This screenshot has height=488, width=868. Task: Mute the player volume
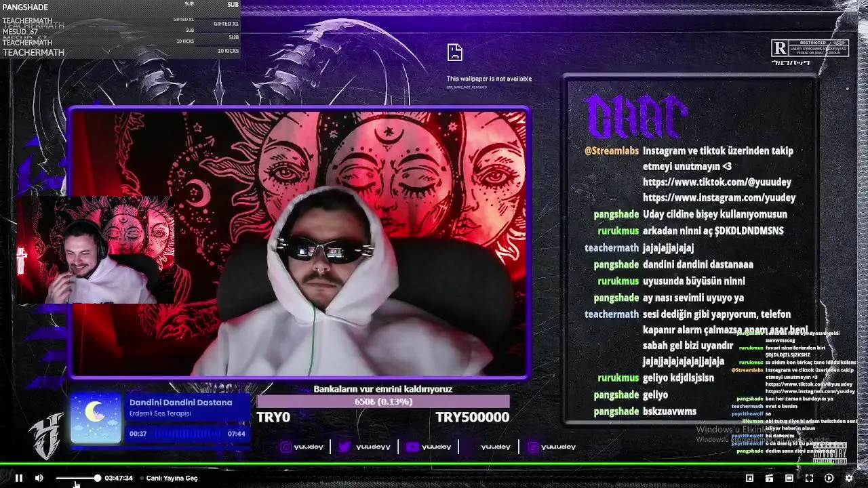[39, 478]
